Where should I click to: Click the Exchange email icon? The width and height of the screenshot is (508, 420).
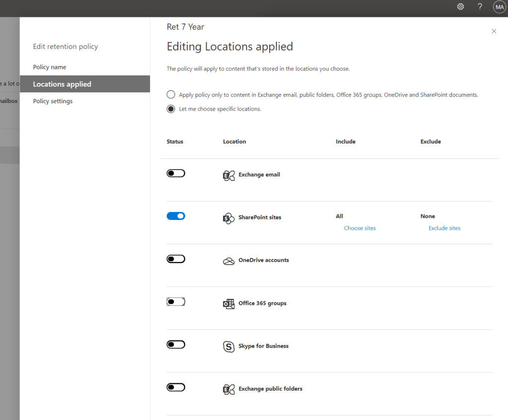pos(228,175)
